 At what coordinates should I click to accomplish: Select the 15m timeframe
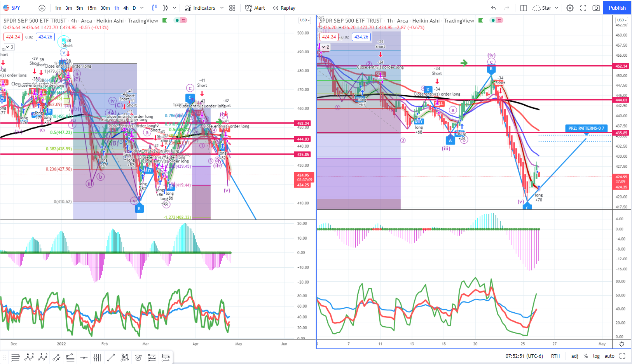(92, 8)
